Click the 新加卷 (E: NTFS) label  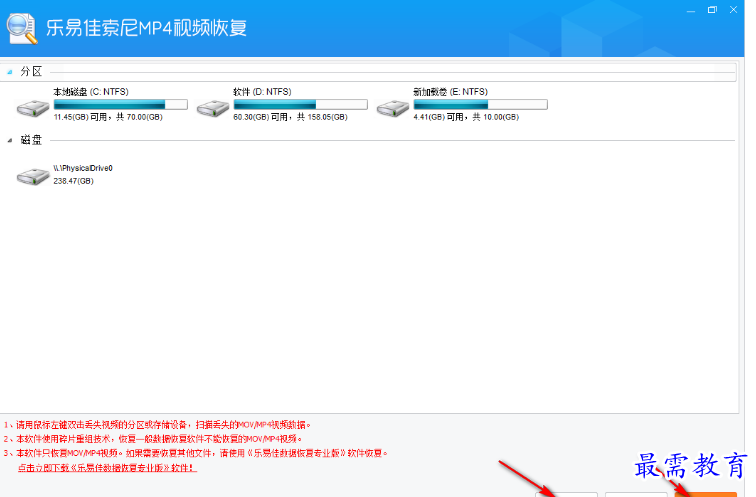coord(450,92)
